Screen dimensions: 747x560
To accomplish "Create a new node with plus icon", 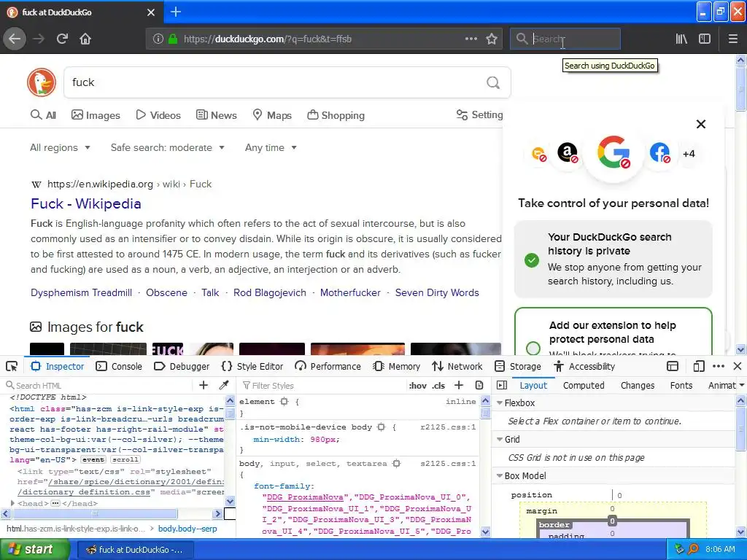I will [x=204, y=385].
